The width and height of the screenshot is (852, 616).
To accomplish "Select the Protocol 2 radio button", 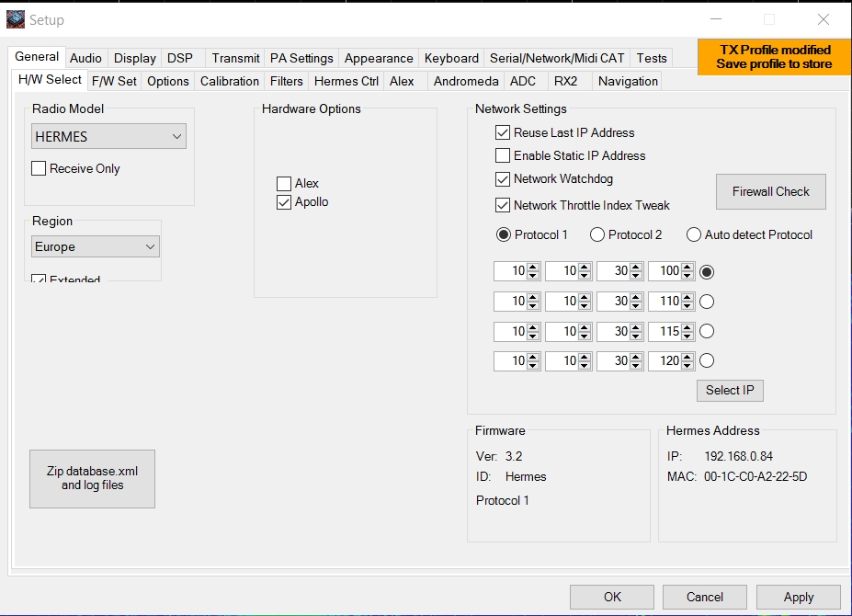I will (597, 234).
